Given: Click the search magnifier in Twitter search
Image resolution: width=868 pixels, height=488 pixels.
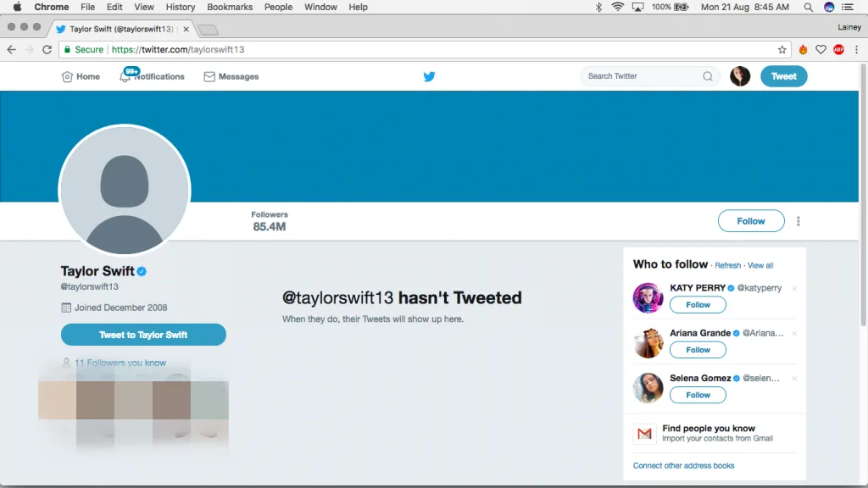Looking at the screenshot, I should [708, 76].
